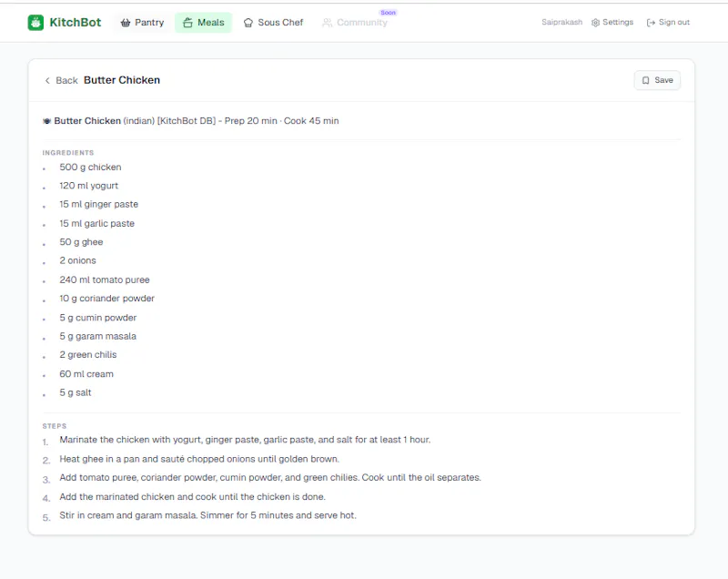Click the '50 g ghee' ingredient
The width and height of the screenshot is (728, 579).
tap(81, 242)
